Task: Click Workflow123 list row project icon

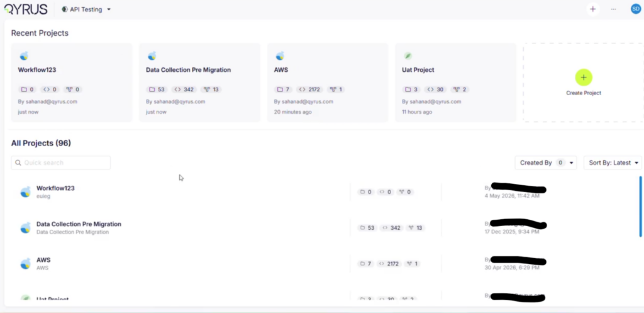Action: click(25, 191)
